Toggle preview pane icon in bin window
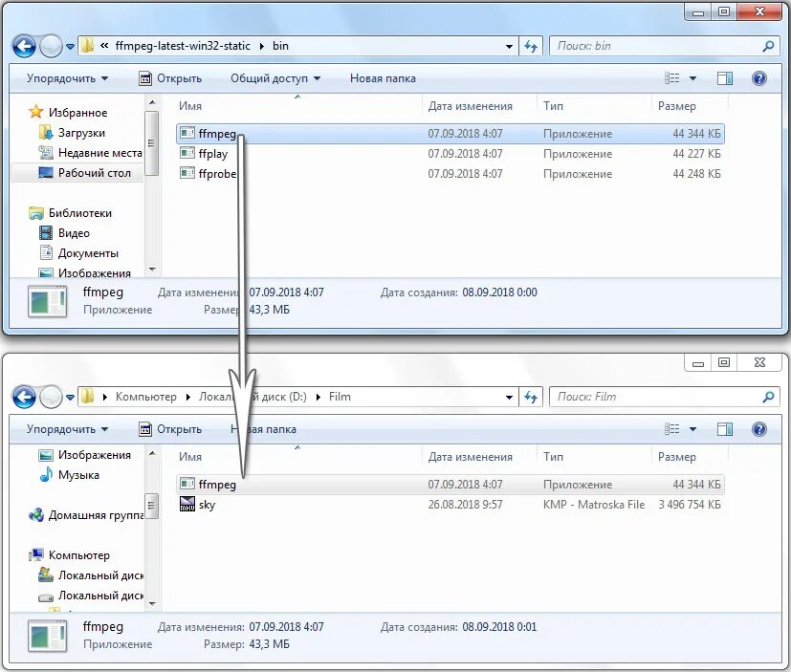The image size is (791, 672). pos(725,78)
